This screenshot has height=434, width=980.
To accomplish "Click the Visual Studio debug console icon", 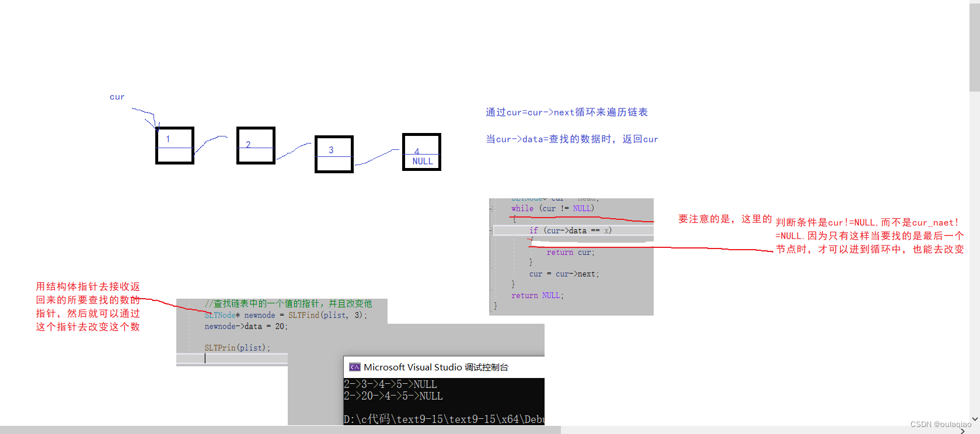I will (x=354, y=367).
